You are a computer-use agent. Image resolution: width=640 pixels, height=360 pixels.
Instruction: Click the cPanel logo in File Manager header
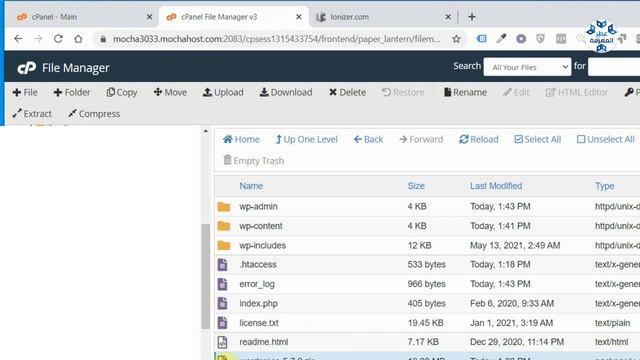pyautogui.click(x=27, y=68)
